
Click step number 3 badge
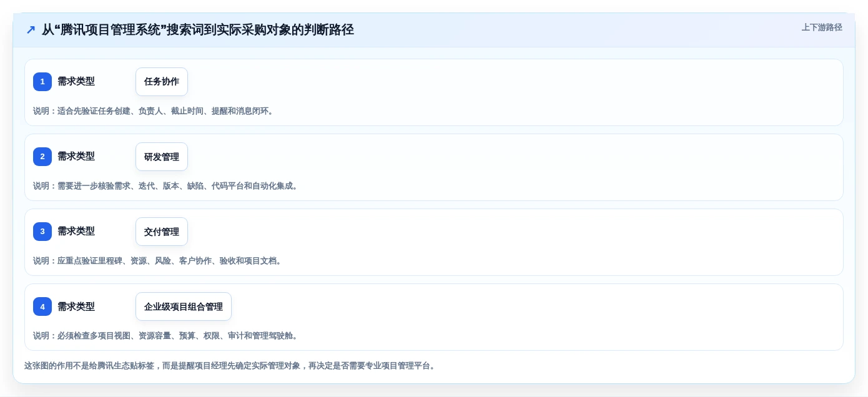tap(42, 232)
